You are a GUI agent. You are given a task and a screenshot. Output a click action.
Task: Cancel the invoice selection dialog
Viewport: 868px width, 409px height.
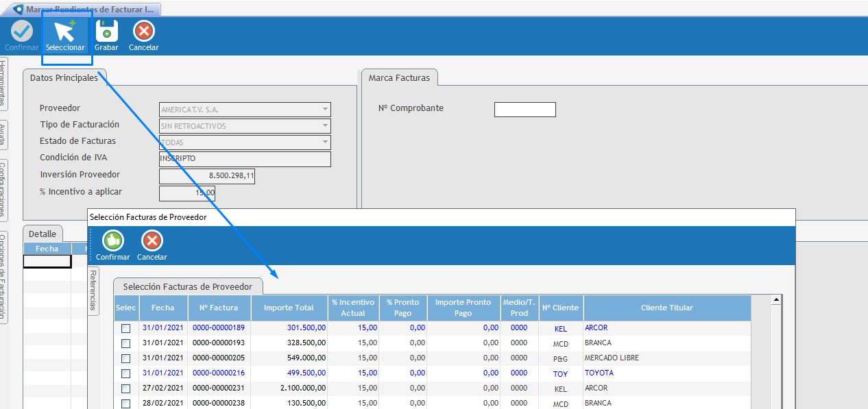[152, 241]
